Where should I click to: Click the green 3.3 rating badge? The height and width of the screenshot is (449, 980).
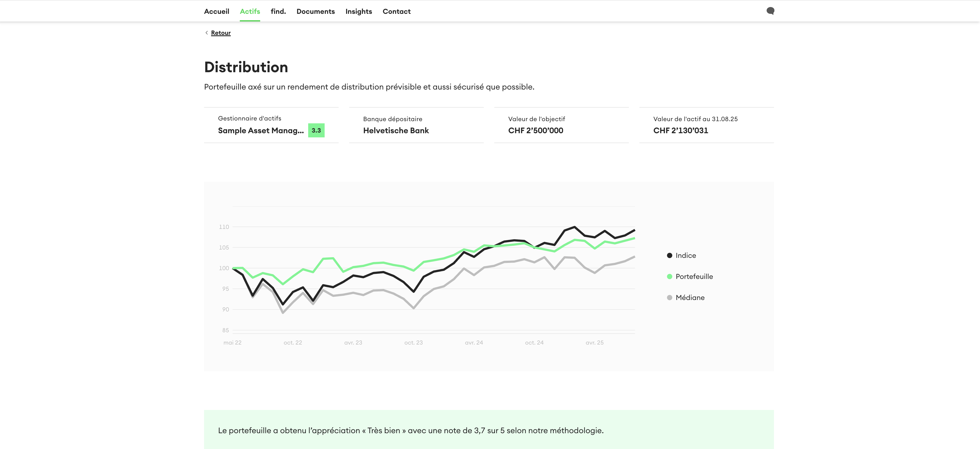pyautogui.click(x=316, y=130)
